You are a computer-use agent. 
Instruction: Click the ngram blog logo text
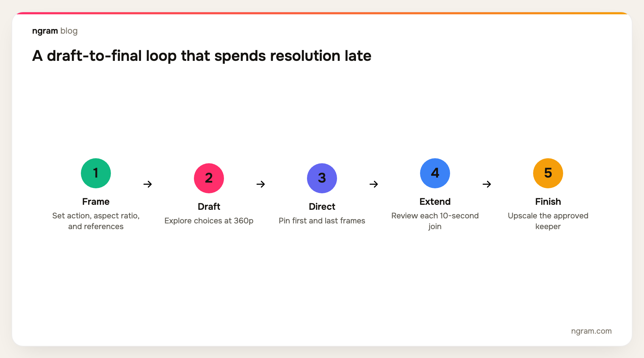pyautogui.click(x=55, y=31)
